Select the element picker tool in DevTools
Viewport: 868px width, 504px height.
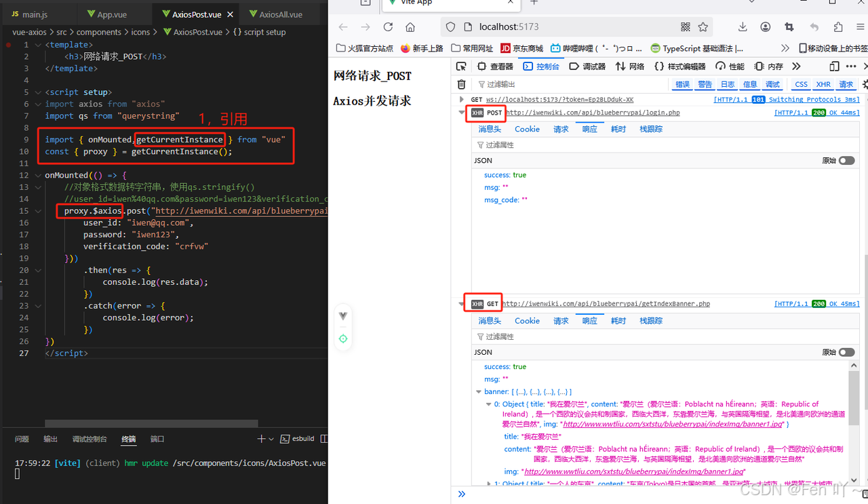[x=461, y=66]
